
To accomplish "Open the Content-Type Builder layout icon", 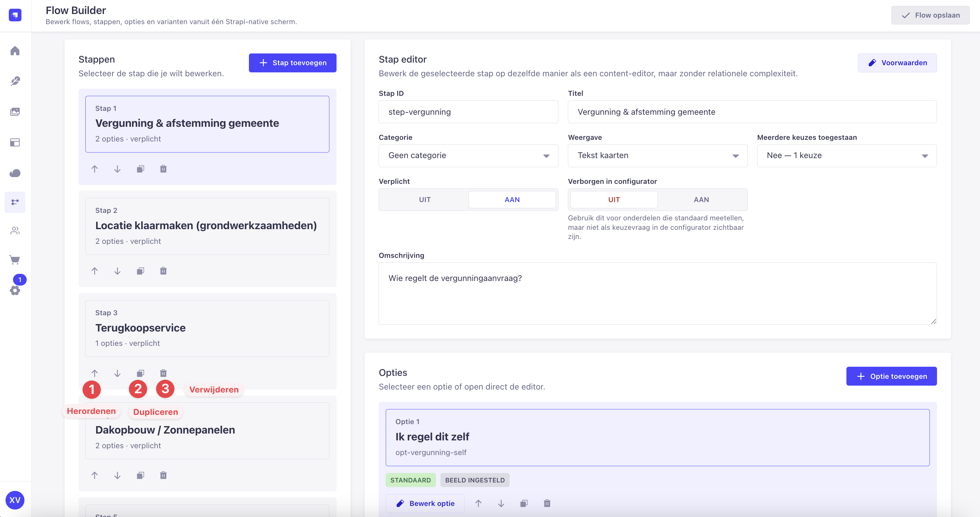I will pos(15,142).
